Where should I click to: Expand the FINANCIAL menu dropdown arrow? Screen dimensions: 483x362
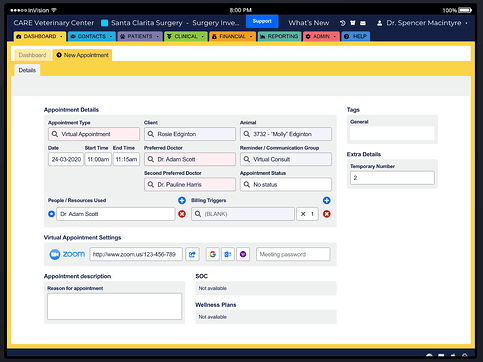[x=251, y=36]
